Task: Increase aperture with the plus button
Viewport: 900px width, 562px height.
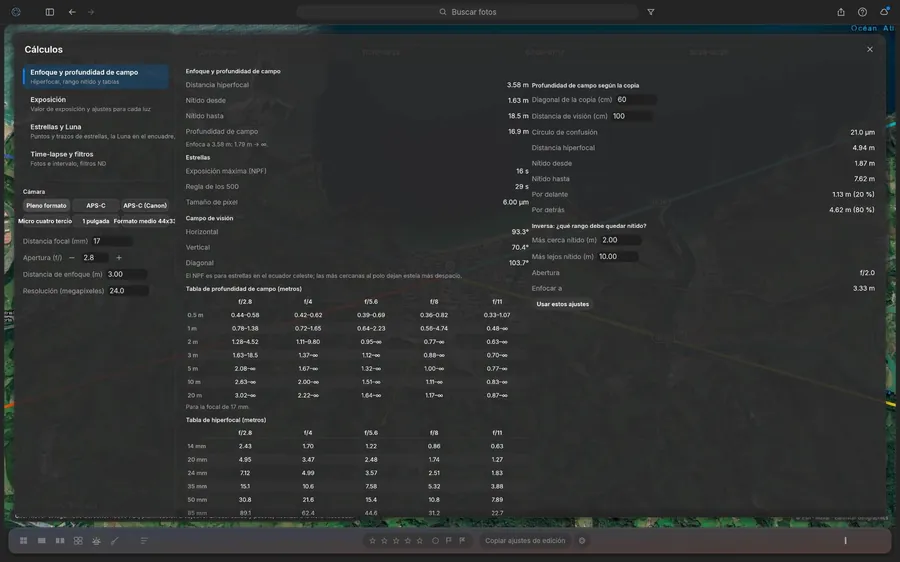Action: 119,258
